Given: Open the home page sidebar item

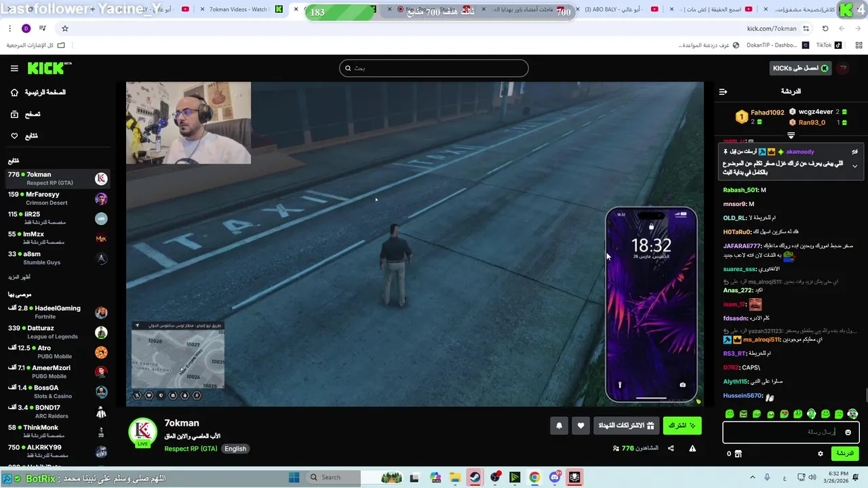Looking at the screenshot, I should [x=38, y=92].
